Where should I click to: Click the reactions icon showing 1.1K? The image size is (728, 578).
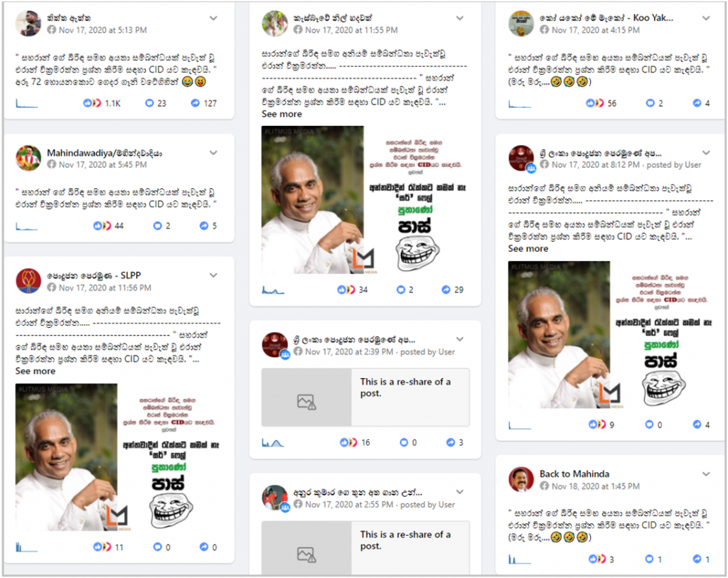92,103
